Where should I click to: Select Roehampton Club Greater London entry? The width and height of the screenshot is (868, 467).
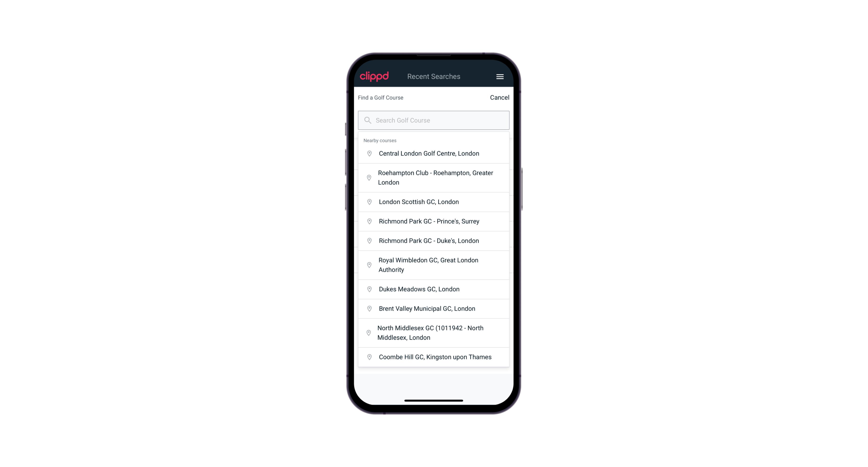(434, 178)
